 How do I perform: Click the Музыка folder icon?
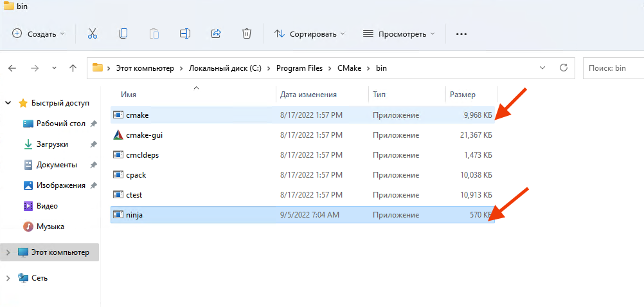coord(28,227)
